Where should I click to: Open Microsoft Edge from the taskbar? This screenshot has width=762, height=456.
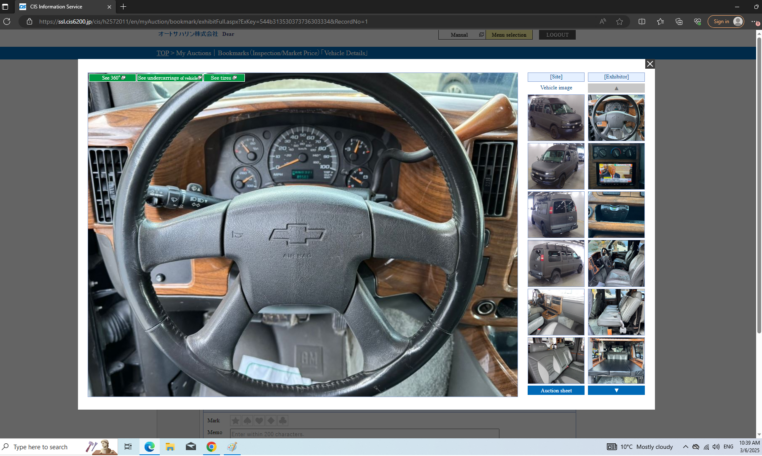click(149, 447)
